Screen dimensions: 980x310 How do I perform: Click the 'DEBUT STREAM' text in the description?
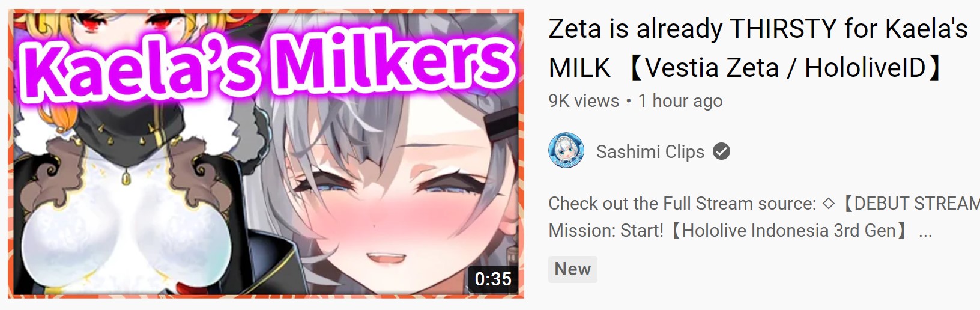coord(917,204)
